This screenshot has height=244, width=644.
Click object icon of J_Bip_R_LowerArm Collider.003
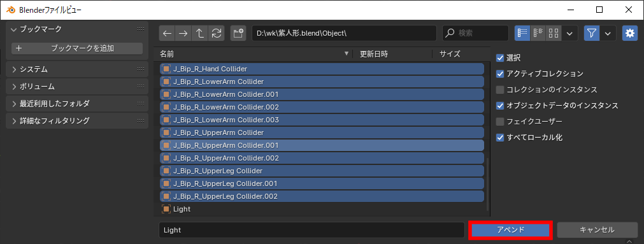tap(166, 120)
